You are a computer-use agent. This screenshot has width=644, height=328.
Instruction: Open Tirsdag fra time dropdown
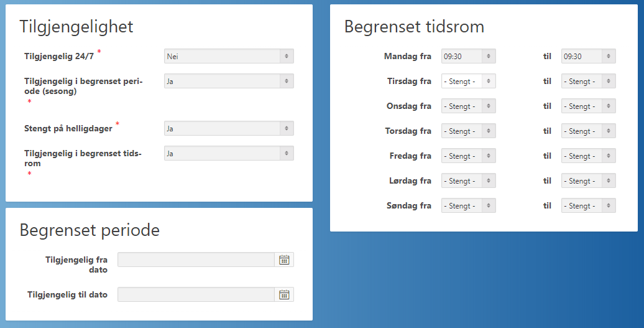(x=469, y=81)
